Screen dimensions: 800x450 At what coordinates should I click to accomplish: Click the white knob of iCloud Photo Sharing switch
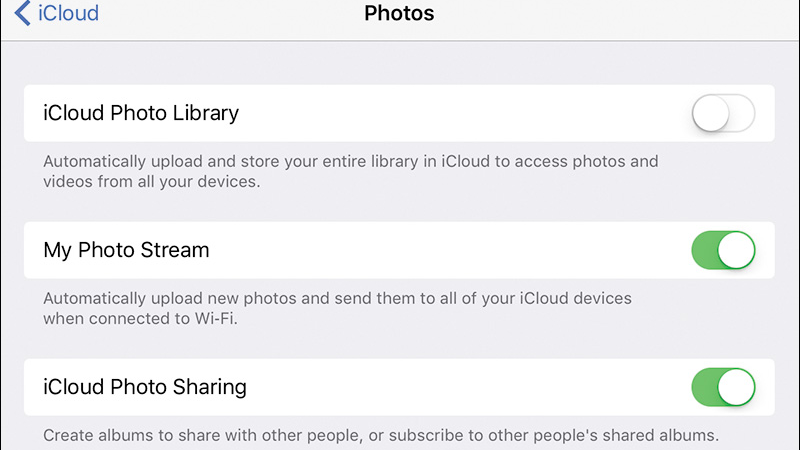click(736, 387)
